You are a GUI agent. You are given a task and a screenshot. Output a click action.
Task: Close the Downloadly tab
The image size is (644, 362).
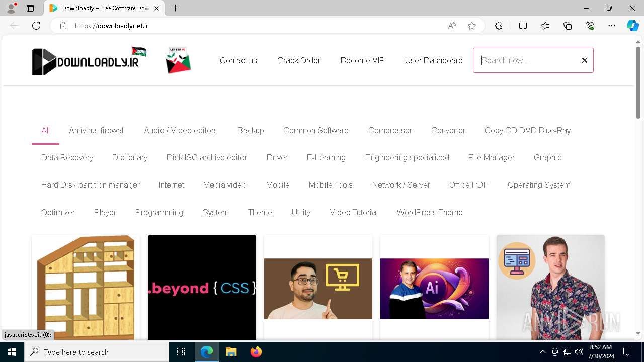pyautogui.click(x=157, y=8)
